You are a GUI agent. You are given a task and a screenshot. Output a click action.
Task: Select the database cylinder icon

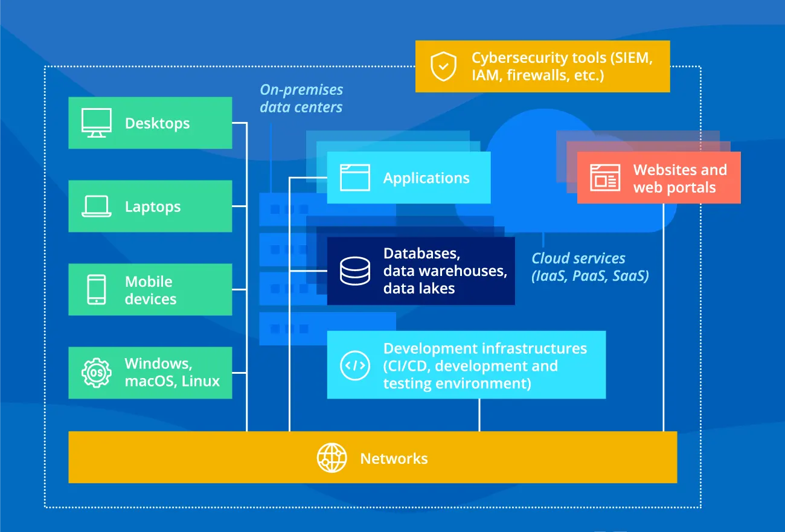click(354, 271)
